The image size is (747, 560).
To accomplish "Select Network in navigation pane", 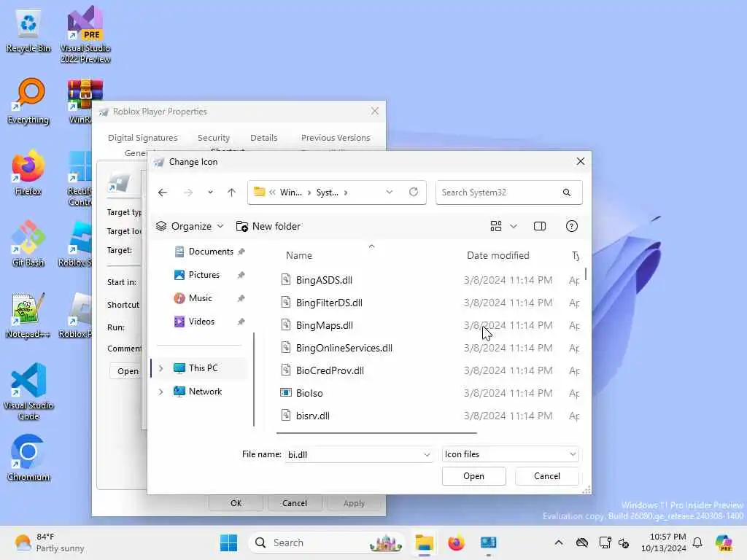I will coord(205,392).
